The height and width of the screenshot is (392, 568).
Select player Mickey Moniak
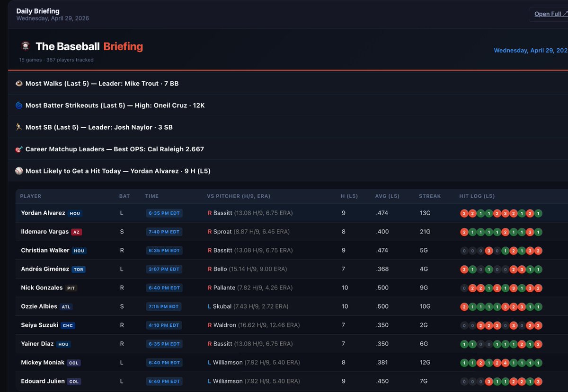(x=43, y=362)
